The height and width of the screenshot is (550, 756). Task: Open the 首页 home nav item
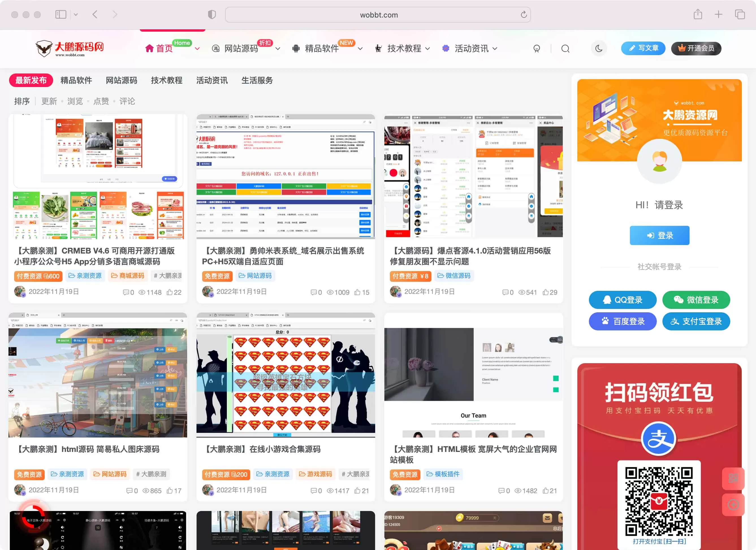coord(159,49)
